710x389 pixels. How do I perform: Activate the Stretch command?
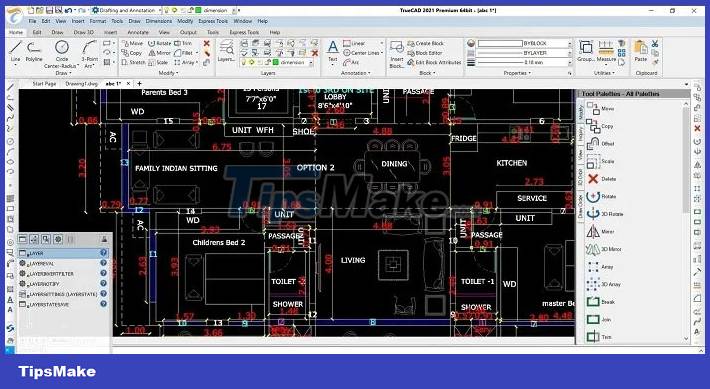tap(134, 62)
